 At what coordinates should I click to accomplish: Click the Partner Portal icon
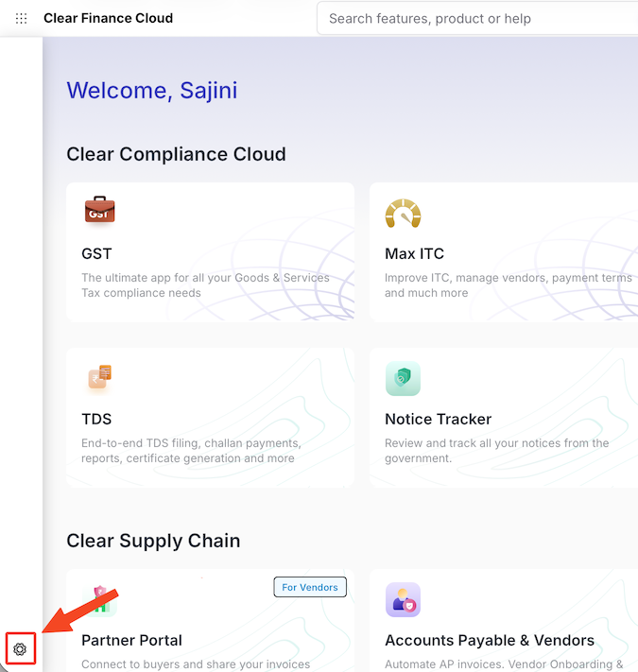pyautogui.click(x=99, y=599)
